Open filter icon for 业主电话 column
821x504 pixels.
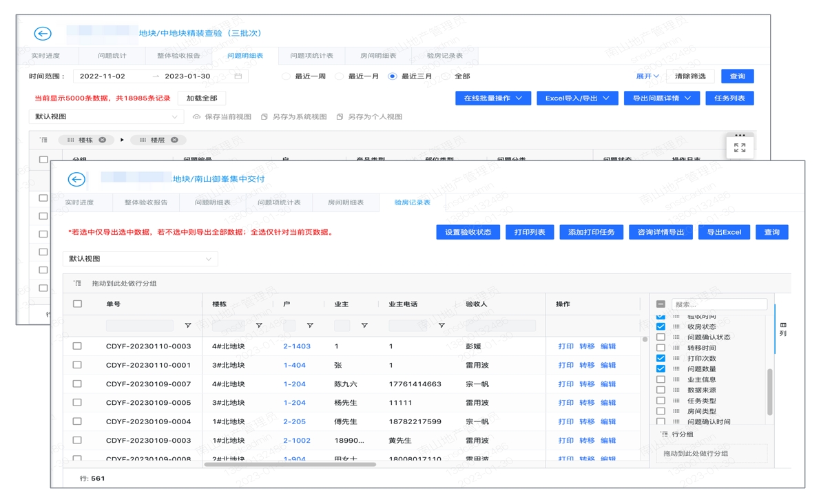tap(442, 326)
